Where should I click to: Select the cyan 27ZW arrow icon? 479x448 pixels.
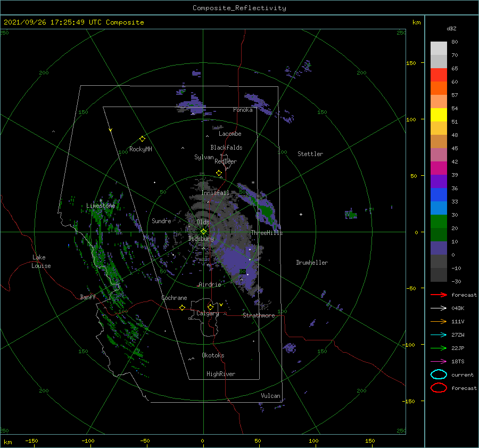(x=439, y=335)
